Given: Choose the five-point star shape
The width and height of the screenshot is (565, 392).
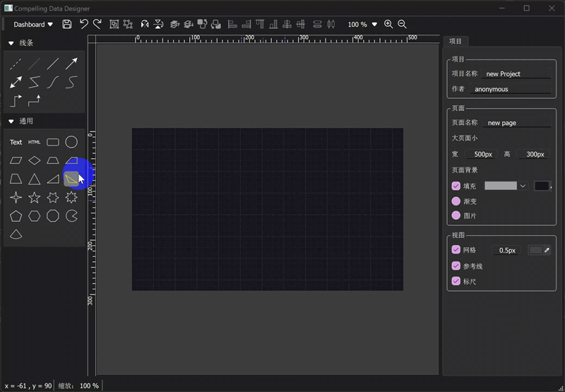Looking at the screenshot, I should pyautogui.click(x=34, y=198).
